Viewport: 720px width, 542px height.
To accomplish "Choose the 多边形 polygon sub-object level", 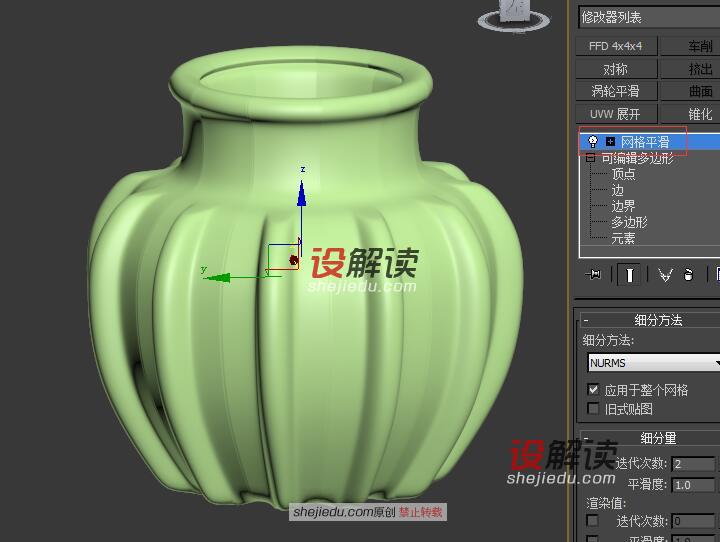I will pyautogui.click(x=629, y=222).
